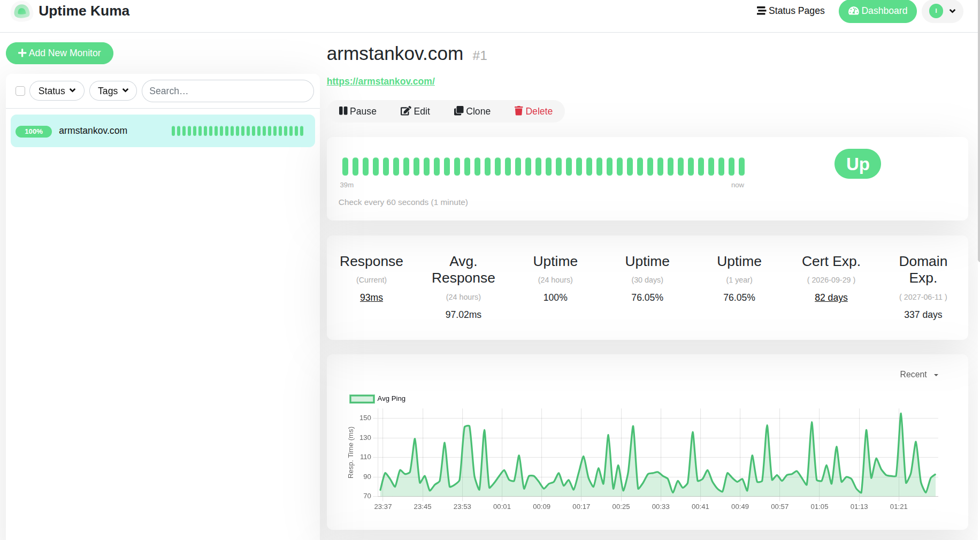Screen dimensions: 980x540
Task: Click the 30-day uptime value 76.05%
Action: [647, 298]
